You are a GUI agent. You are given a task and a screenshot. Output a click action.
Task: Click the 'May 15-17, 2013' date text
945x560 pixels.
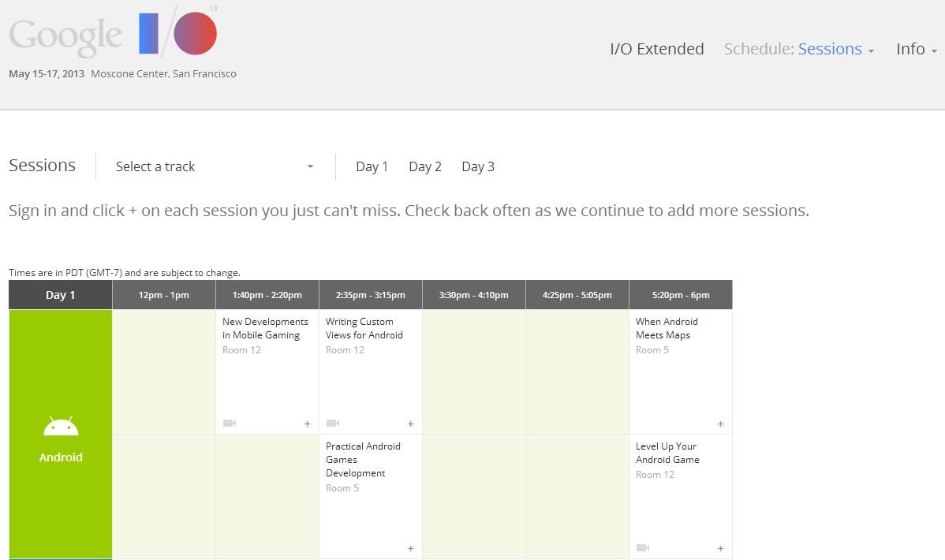pos(47,73)
